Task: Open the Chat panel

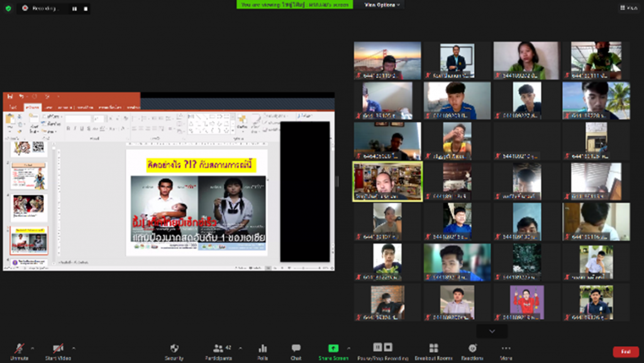Action: [x=296, y=350]
